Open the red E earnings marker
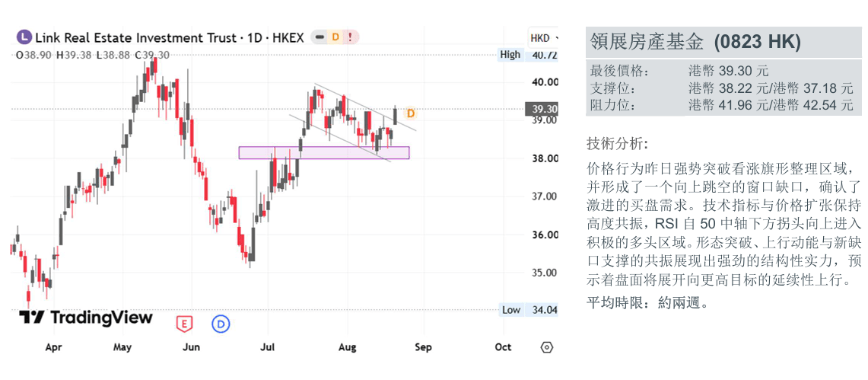Screen dimensions: 868x380 coord(184,324)
